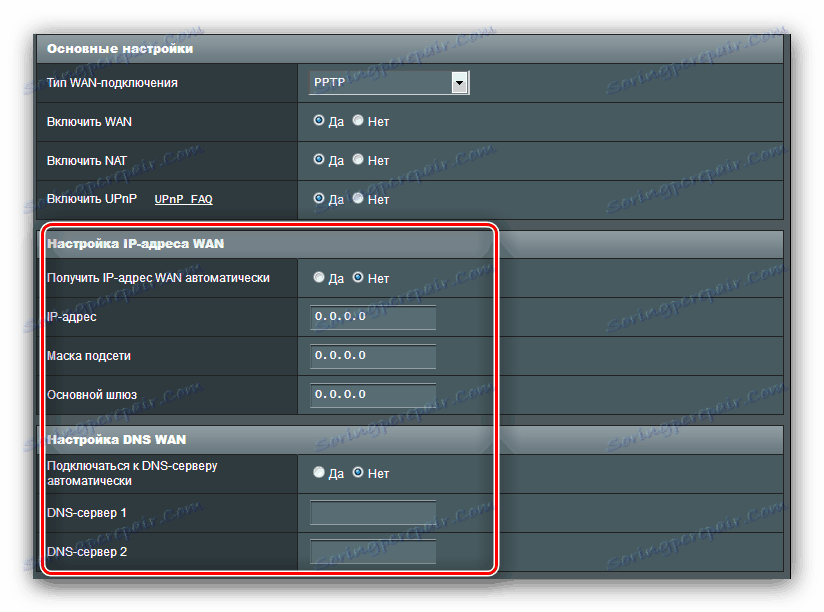Screen dimensions: 824x612
Task: Select Да for automatic DNS server connection
Action: 318,473
